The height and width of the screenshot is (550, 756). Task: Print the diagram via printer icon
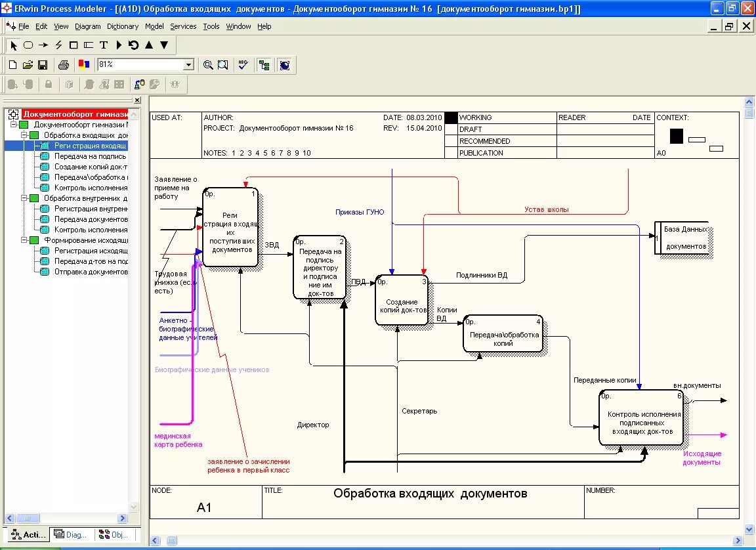(x=64, y=64)
